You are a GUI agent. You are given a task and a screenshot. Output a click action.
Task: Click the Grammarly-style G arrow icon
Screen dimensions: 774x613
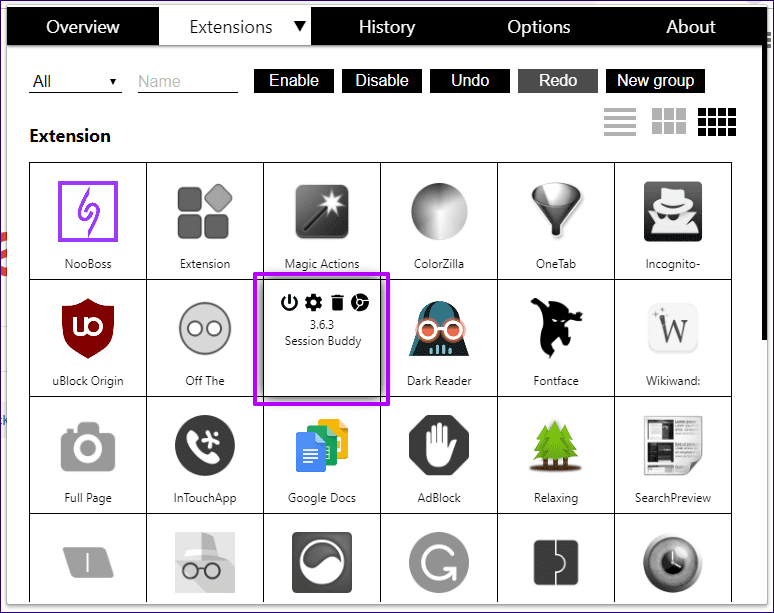click(439, 562)
